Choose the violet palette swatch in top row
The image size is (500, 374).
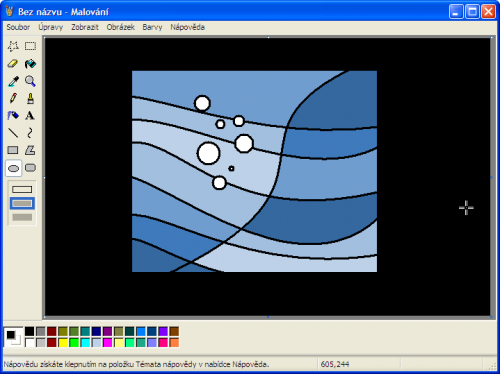pyautogui.click(x=163, y=331)
